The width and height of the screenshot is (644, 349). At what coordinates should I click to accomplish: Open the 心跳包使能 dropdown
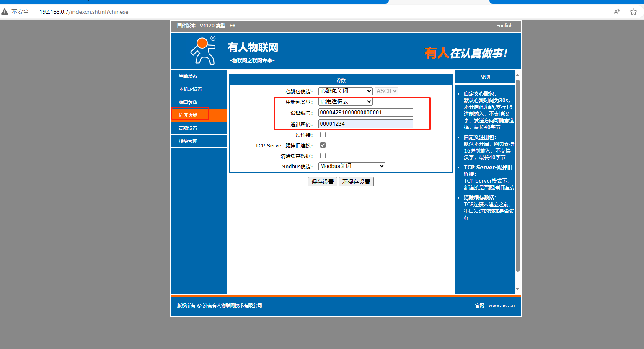point(345,91)
